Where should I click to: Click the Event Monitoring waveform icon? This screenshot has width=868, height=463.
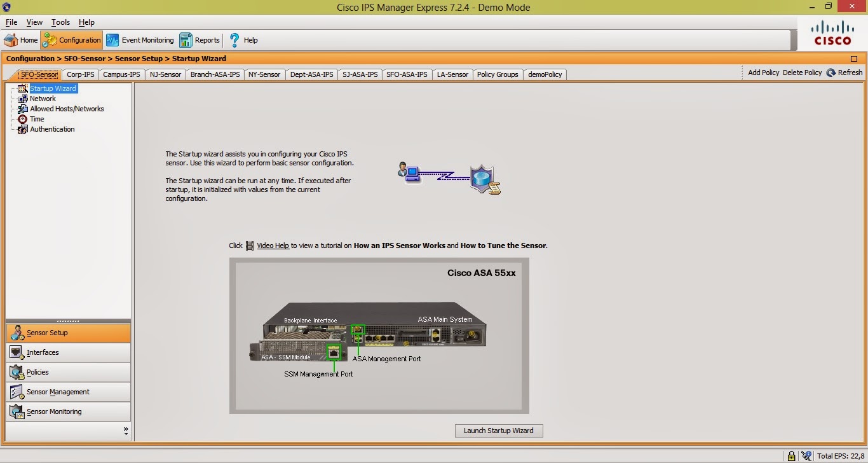click(x=112, y=40)
